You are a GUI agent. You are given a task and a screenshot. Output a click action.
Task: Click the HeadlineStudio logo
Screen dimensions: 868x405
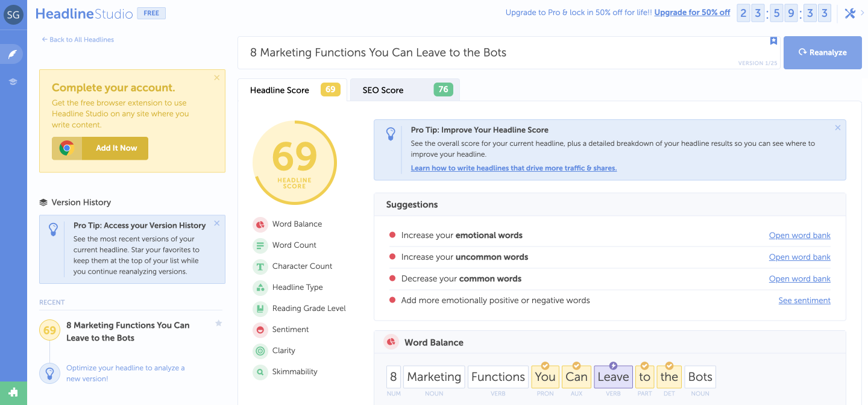coord(84,13)
